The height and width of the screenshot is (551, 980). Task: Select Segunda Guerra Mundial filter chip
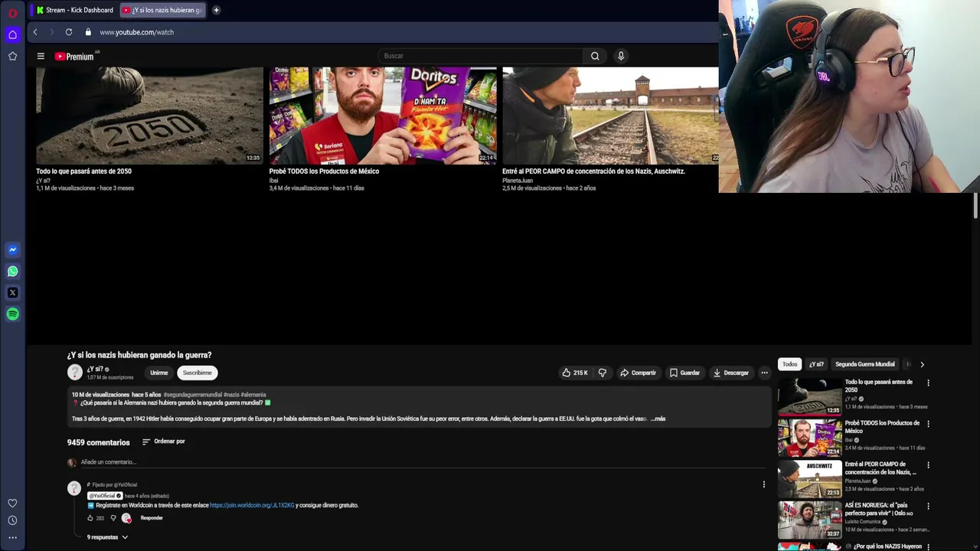pyautogui.click(x=864, y=364)
